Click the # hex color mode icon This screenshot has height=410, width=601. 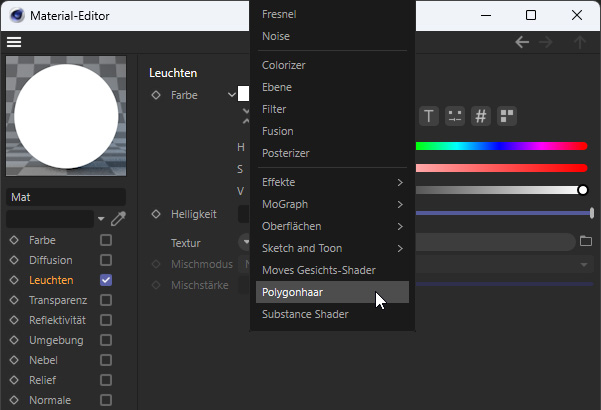tap(481, 116)
